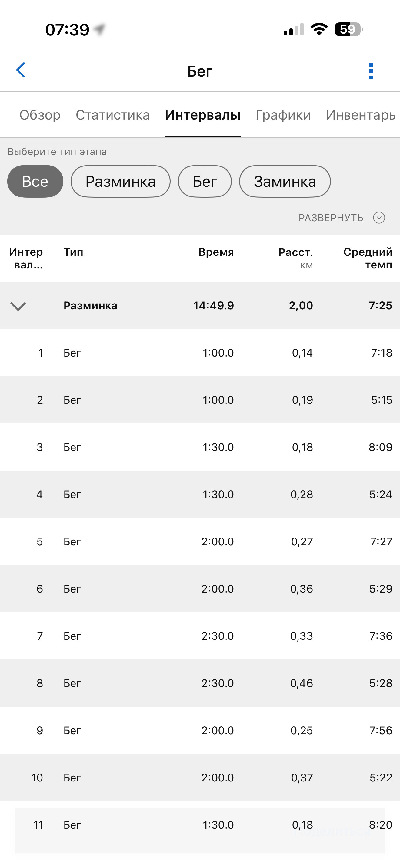Open the Графики tab
The height and width of the screenshot is (868, 400).
point(283,115)
